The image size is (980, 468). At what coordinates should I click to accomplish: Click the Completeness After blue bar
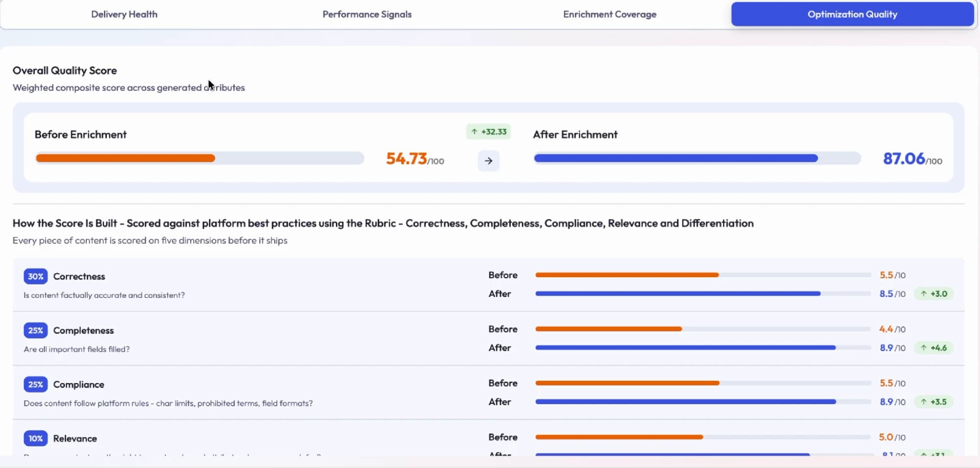[685, 348]
